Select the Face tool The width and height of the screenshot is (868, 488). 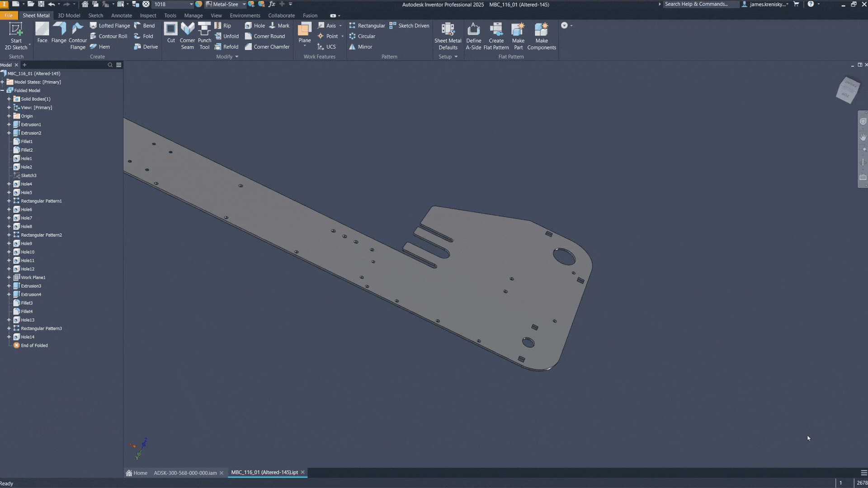pos(42,33)
